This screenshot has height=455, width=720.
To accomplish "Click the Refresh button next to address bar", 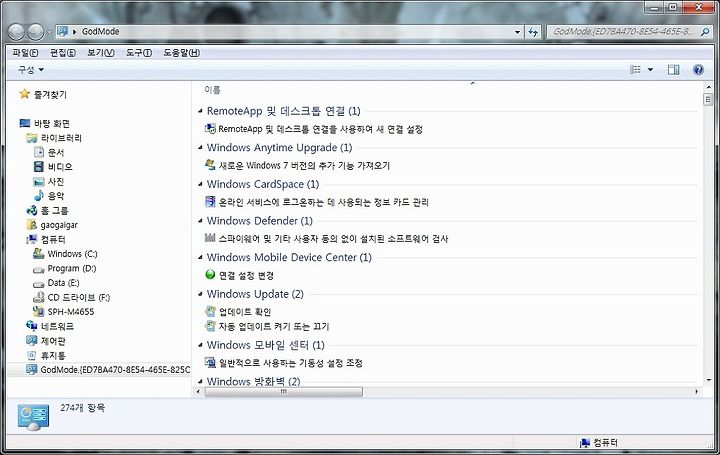I will point(533,32).
